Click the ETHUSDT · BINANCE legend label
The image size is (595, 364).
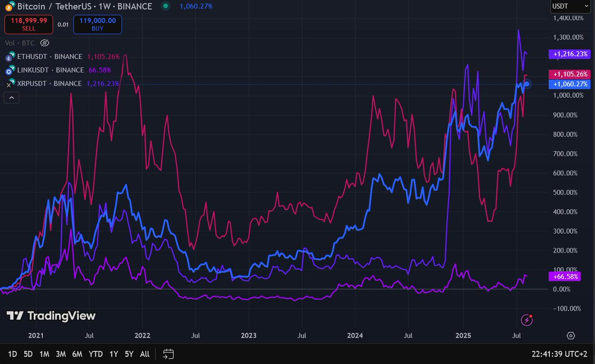50,57
